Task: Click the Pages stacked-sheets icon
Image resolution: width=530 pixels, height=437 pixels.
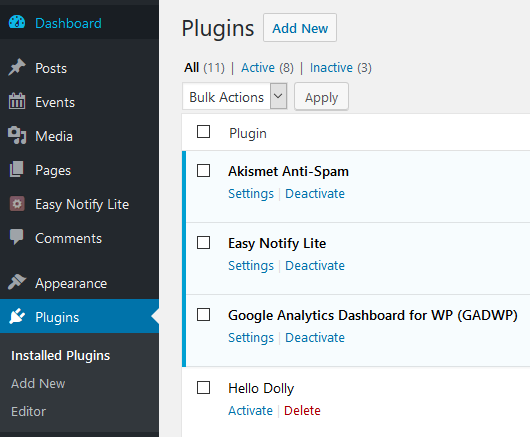Action: [17, 169]
